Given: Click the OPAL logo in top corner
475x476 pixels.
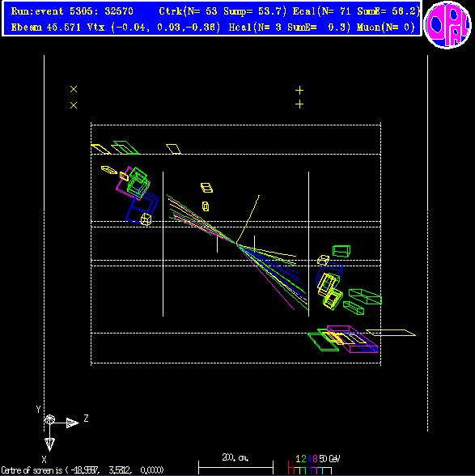Looking at the screenshot, I should click(x=447, y=24).
